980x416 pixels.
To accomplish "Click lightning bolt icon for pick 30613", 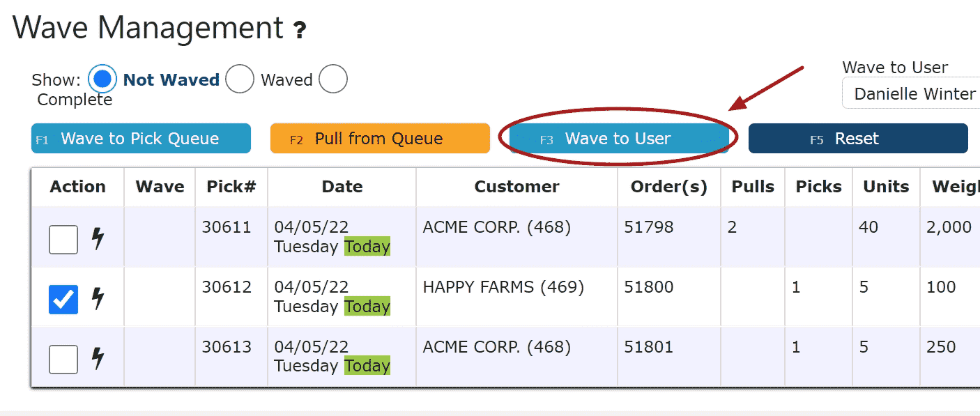I will click(98, 358).
